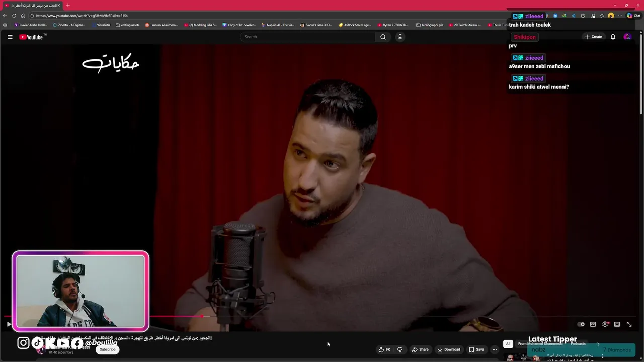Viewport: 644px width, 362px height.
Task: Open the player settings gear
Action: [x=605, y=324]
